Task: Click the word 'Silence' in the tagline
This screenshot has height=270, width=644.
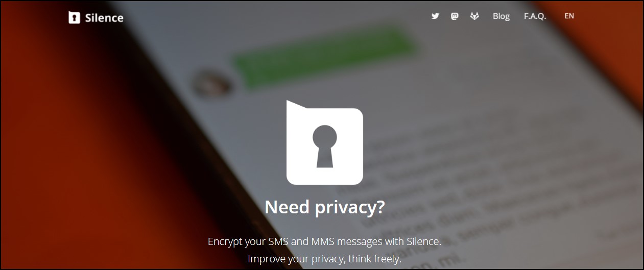Action: pos(423,241)
